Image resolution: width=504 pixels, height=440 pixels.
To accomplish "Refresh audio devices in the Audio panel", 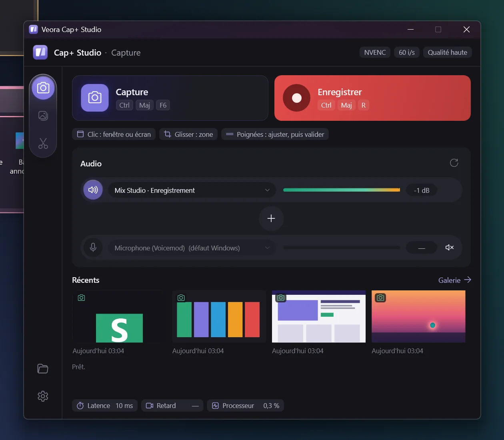I will tap(454, 163).
